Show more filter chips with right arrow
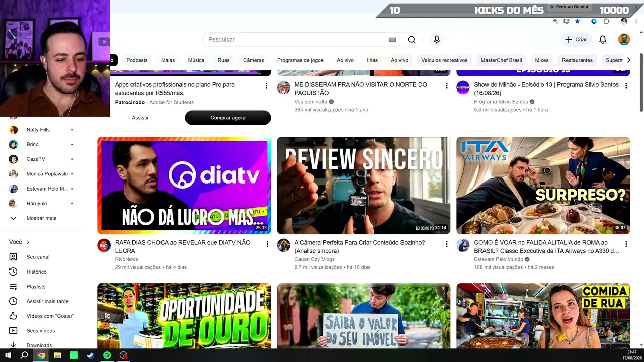Viewport: 644px width, 362px height. click(x=628, y=60)
